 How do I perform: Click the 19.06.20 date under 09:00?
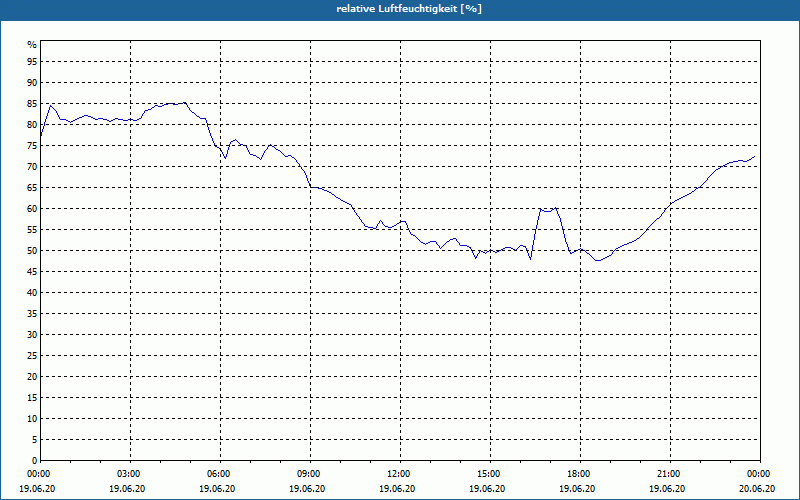click(x=307, y=489)
